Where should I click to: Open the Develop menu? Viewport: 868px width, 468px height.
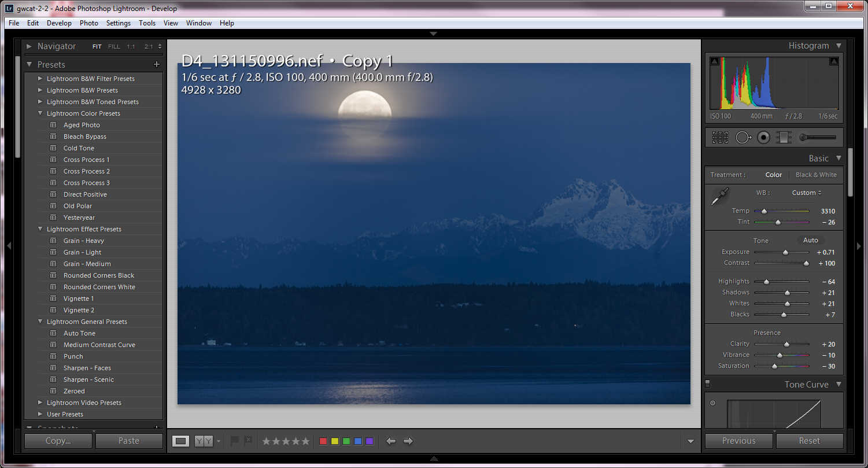click(59, 23)
